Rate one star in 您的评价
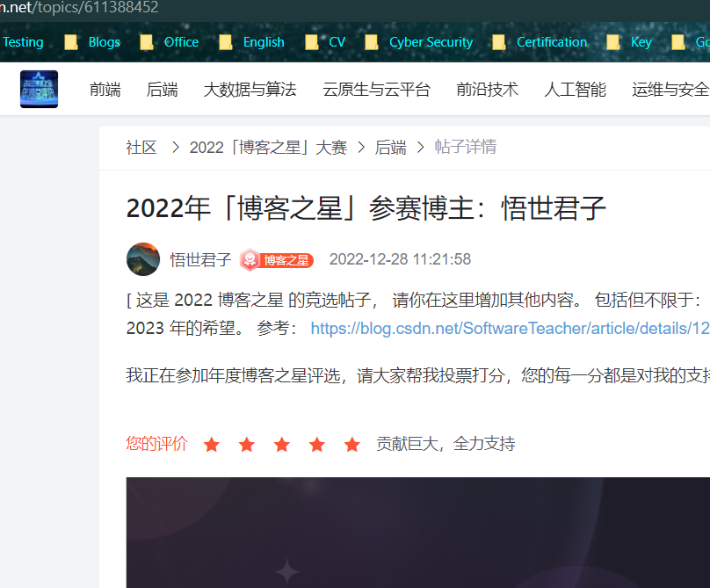Screen dimensions: 710x588 tap(212, 445)
